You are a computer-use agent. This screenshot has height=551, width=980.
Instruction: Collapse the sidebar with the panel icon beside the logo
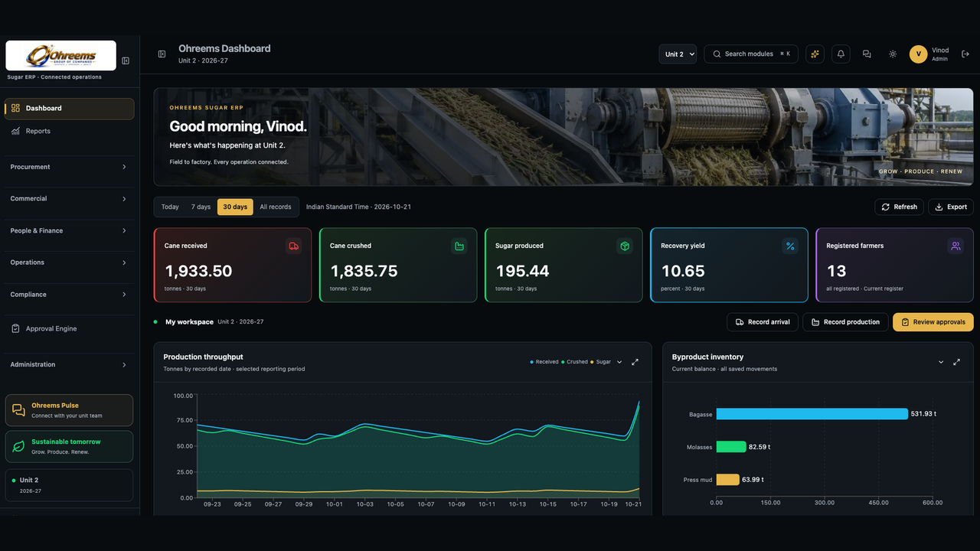[126, 60]
